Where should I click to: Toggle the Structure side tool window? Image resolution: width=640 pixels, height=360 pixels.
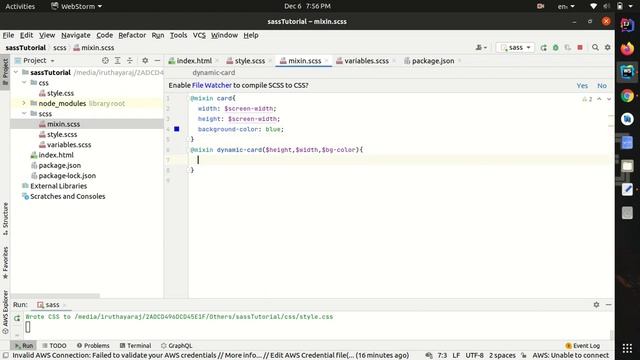tap(5, 219)
